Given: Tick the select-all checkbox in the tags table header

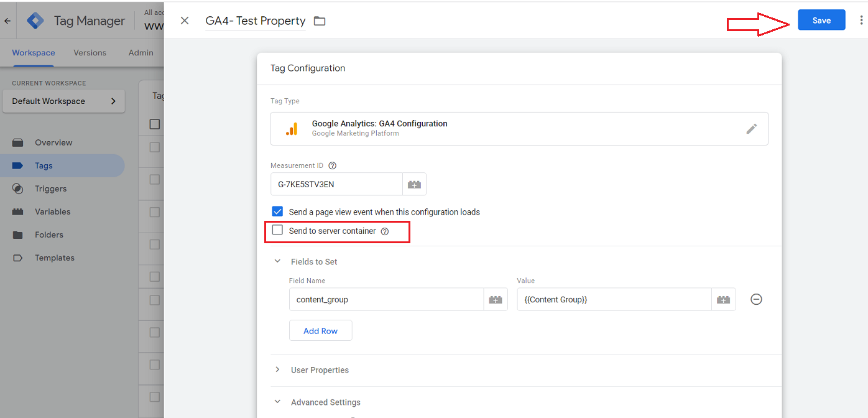Looking at the screenshot, I should pos(155,124).
